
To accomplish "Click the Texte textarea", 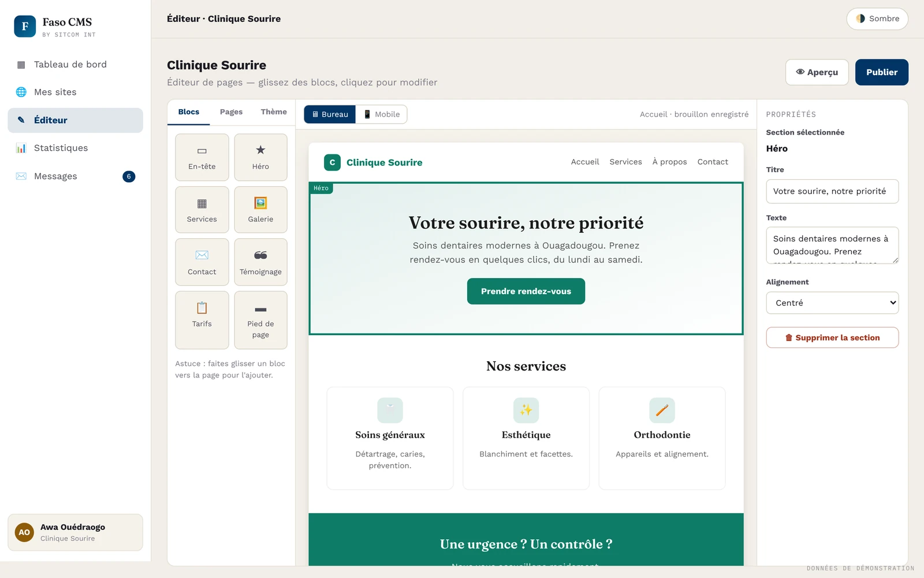I will [x=832, y=245].
